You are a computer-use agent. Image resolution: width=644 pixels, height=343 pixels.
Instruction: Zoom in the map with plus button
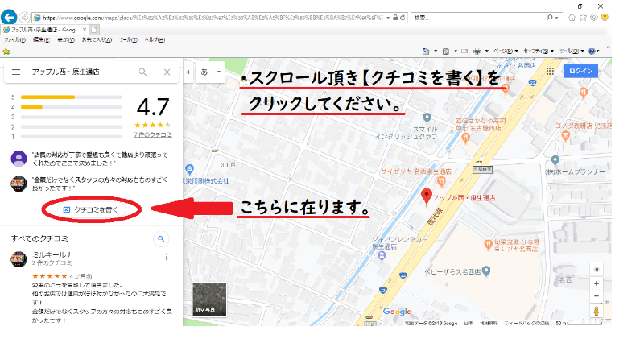pyautogui.click(x=596, y=283)
